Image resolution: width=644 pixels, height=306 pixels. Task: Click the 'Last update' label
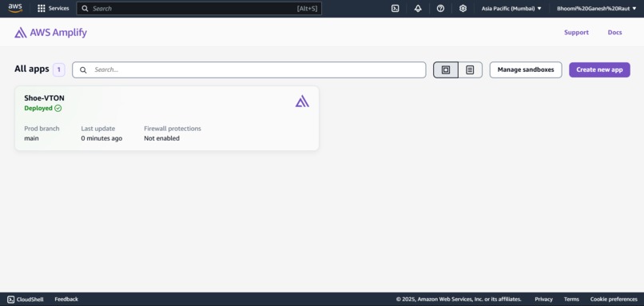coord(97,129)
